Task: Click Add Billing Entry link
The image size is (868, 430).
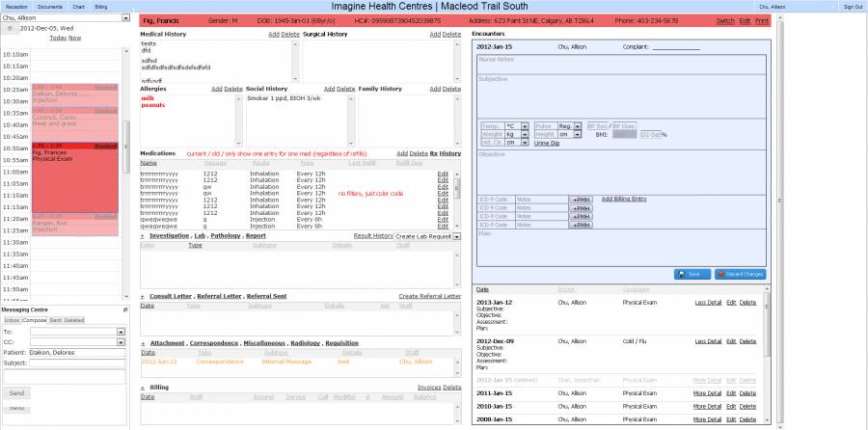Action: tap(624, 199)
